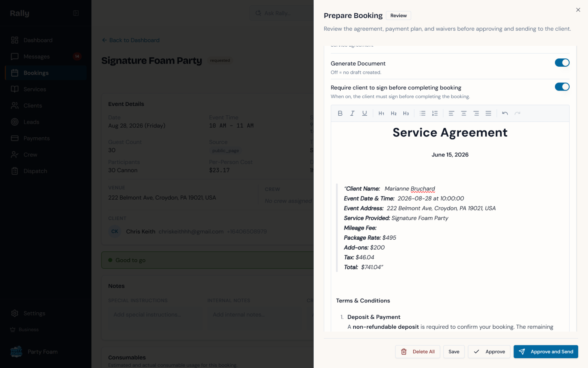Screen dimensions: 588x368
Task: Close the Prepare Booking panel
Action: 578,10
